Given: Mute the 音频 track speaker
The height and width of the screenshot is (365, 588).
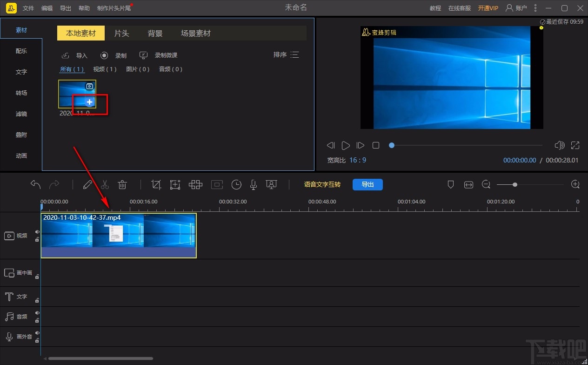Looking at the screenshot, I should click(37, 313).
